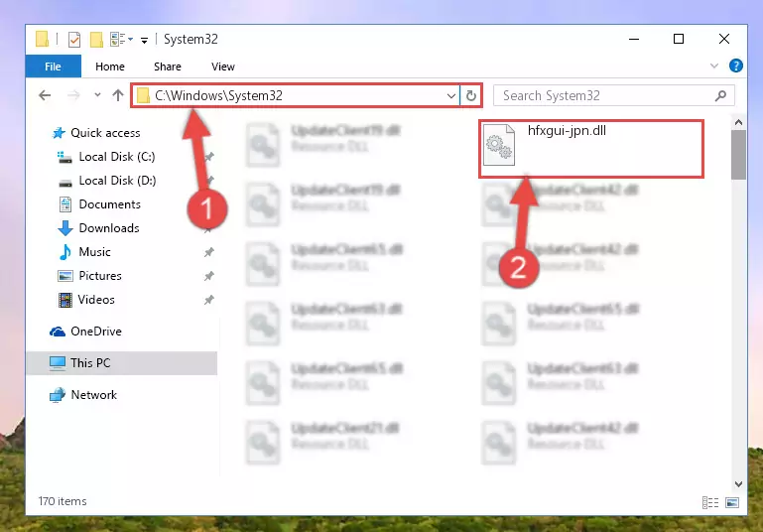This screenshot has height=532, width=763.
Task: Click the Network icon in sidebar
Action: (58, 395)
